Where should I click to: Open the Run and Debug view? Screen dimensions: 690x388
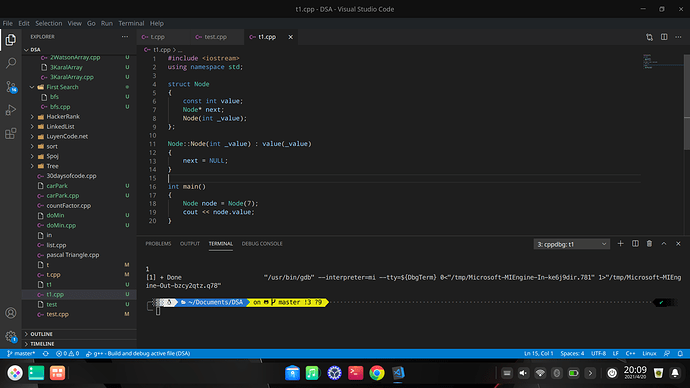coord(11,110)
